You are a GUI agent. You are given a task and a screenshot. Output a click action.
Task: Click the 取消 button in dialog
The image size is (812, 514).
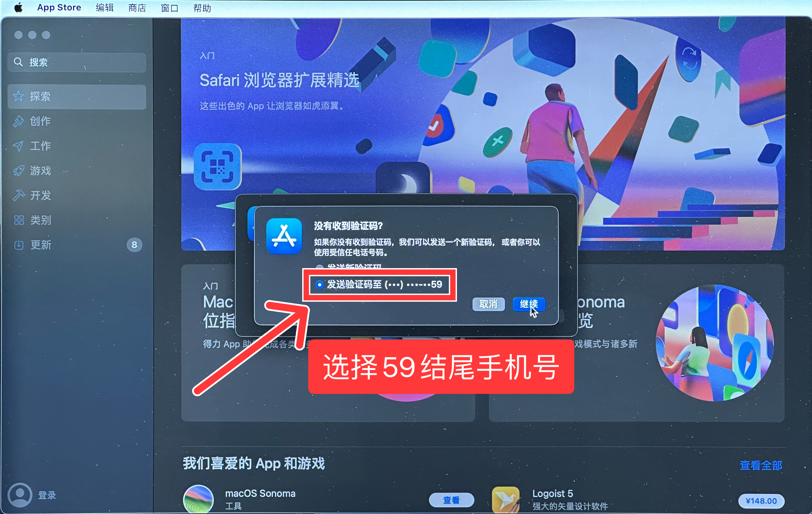(488, 304)
